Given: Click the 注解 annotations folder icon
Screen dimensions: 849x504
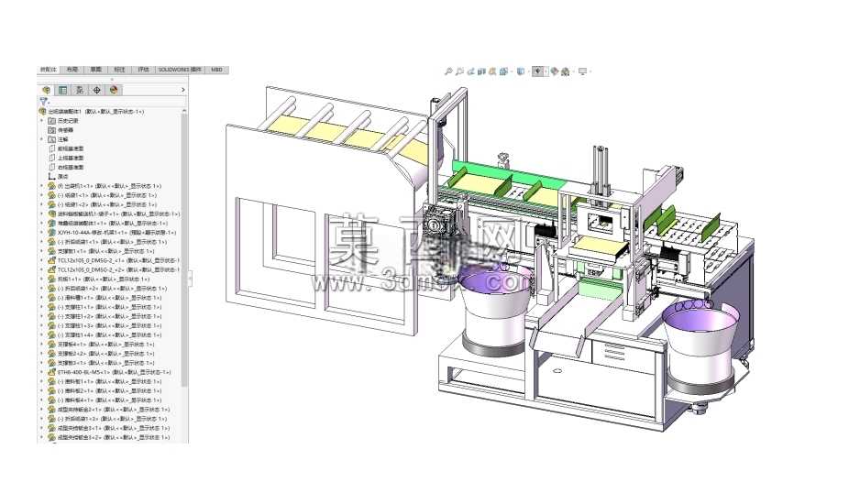Looking at the screenshot, I should [52, 139].
